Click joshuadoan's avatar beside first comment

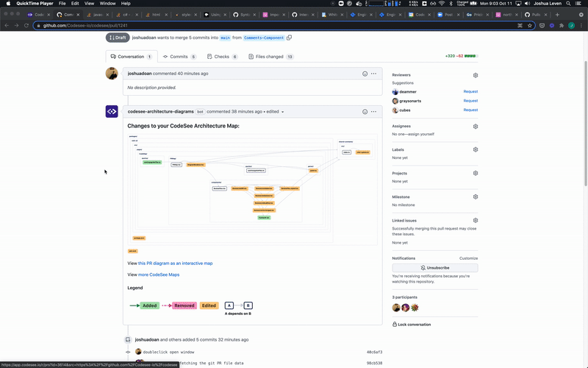(x=112, y=74)
